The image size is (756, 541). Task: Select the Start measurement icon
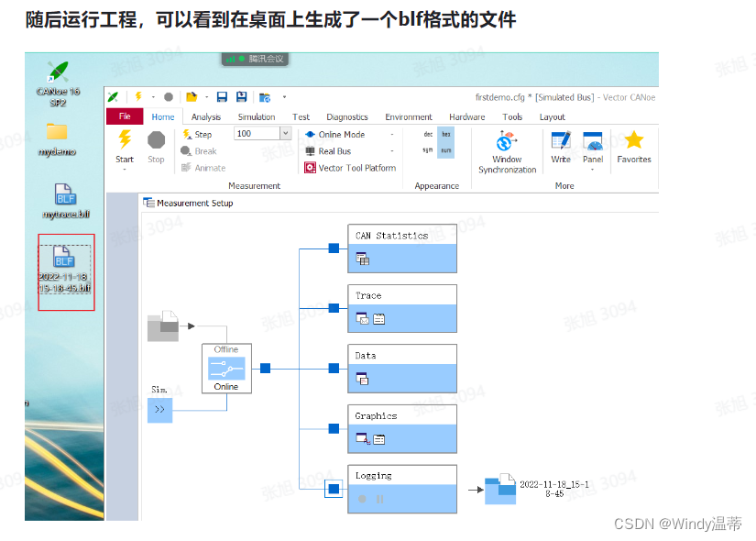pyautogui.click(x=126, y=138)
